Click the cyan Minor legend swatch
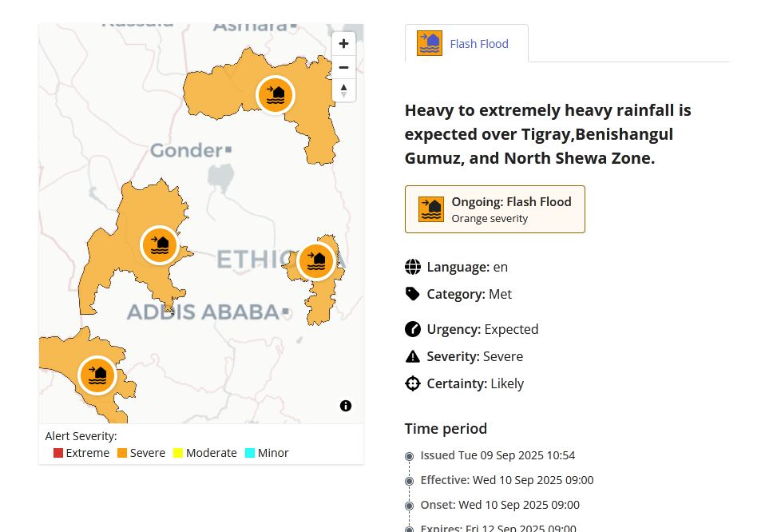777x532 pixels. pyautogui.click(x=250, y=453)
